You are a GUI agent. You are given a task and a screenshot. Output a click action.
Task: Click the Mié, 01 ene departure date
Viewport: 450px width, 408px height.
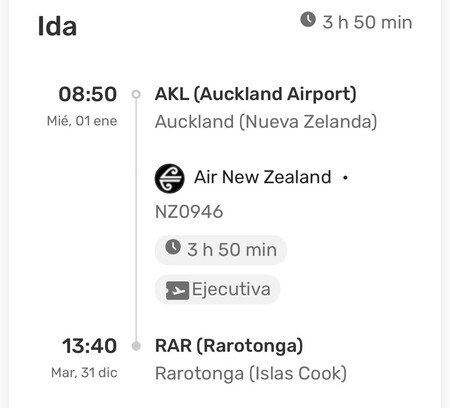[82, 121]
